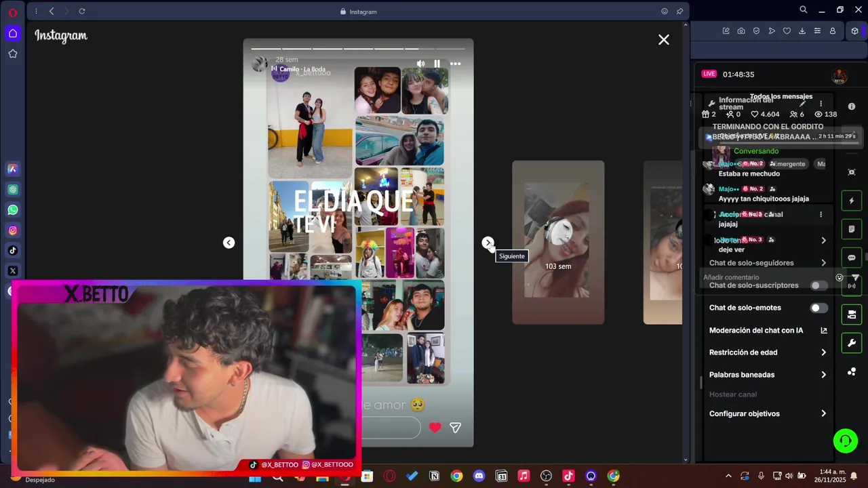Click the story reply message field
This screenshot has height=488, width=868.
[391, 428]
